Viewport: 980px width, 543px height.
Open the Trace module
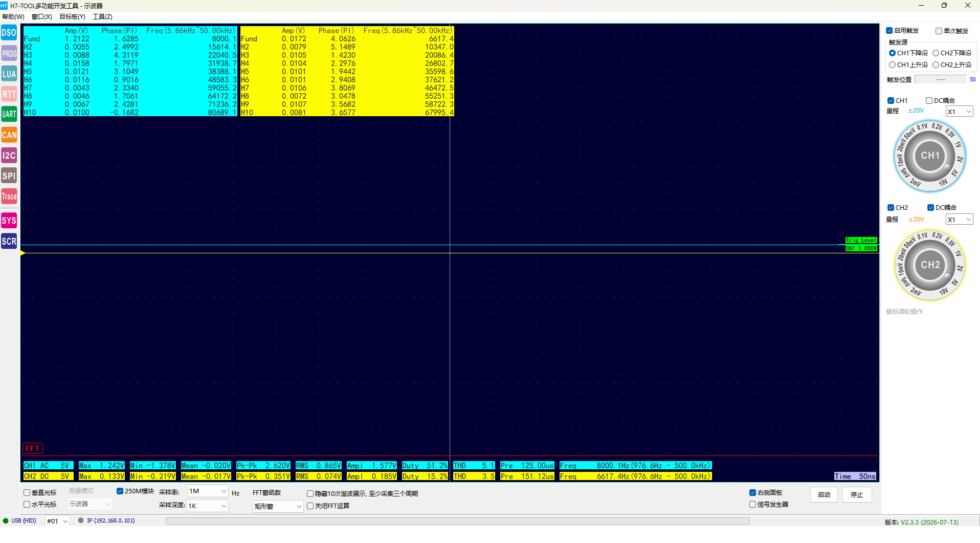click(9, 197)
